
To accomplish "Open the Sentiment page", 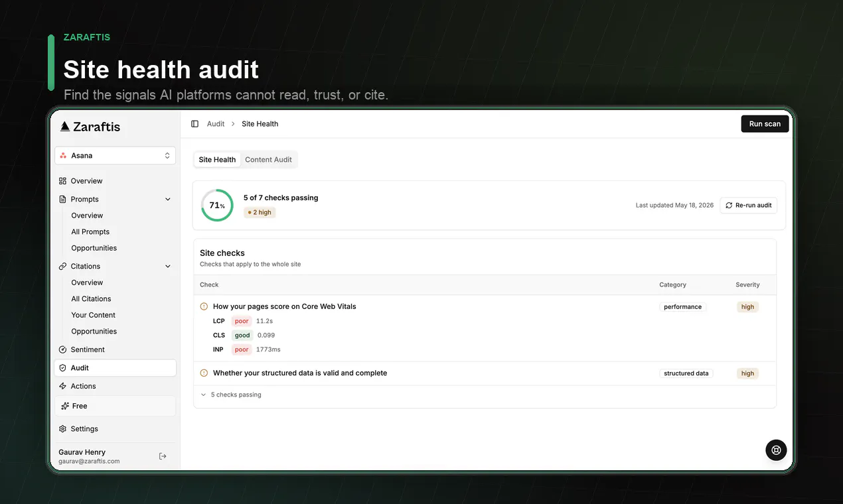I will [115, 349].
